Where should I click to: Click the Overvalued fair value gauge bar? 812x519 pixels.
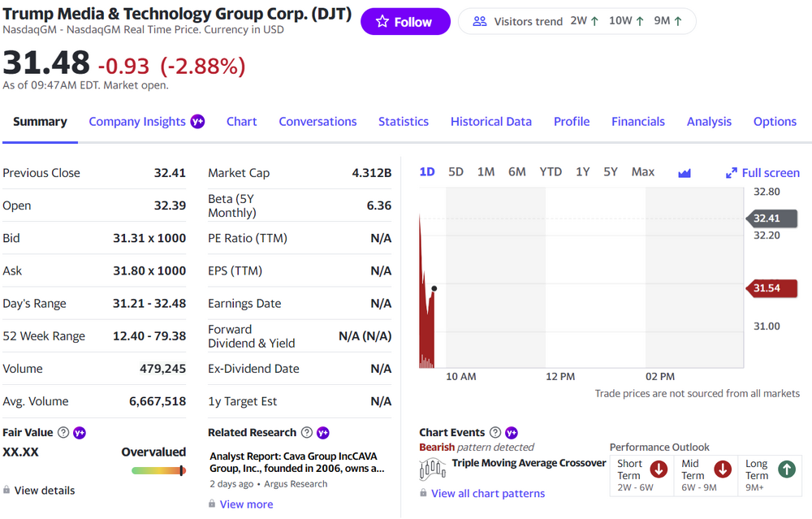pyautogui.click(x=158, y=470)
